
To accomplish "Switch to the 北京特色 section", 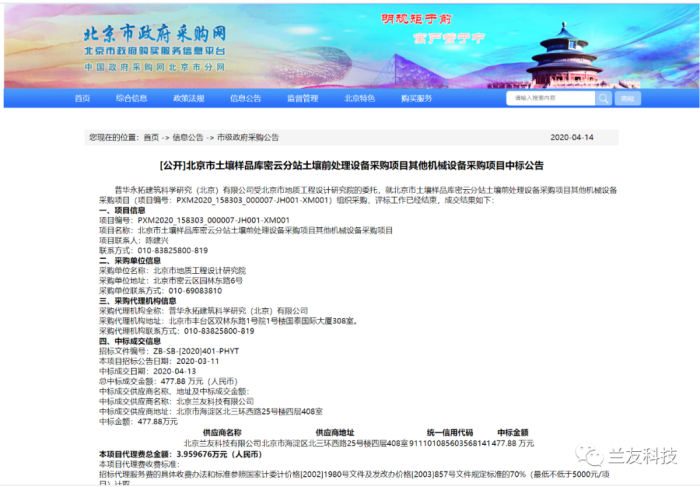I will click(x=359, y=99).
